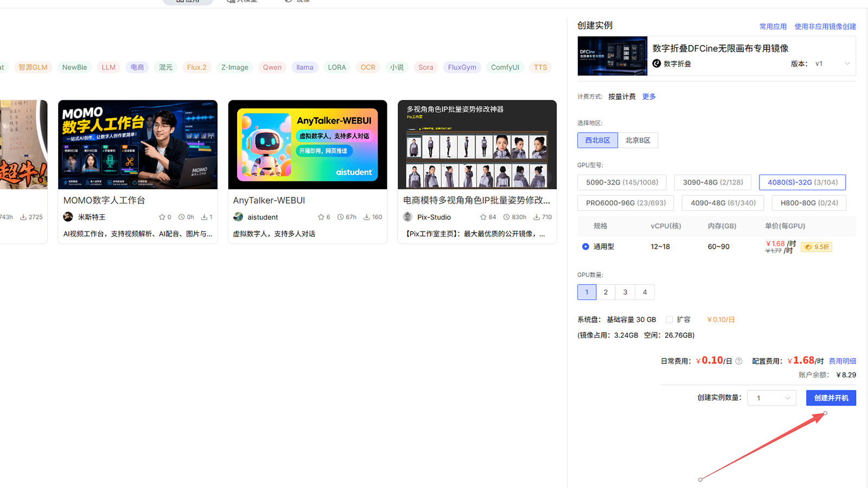Set GPU数量 to 1
868x488 pixels.
pyautogui.click(x=586, y=292)
